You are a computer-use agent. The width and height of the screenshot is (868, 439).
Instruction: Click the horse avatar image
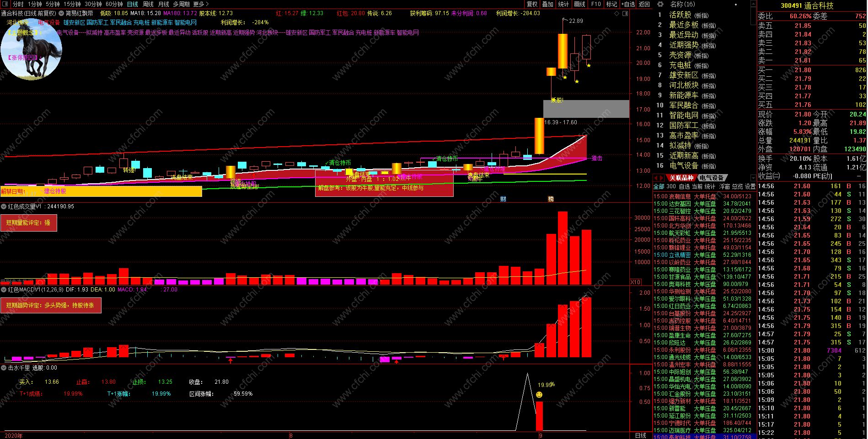[x=31, y=50]
